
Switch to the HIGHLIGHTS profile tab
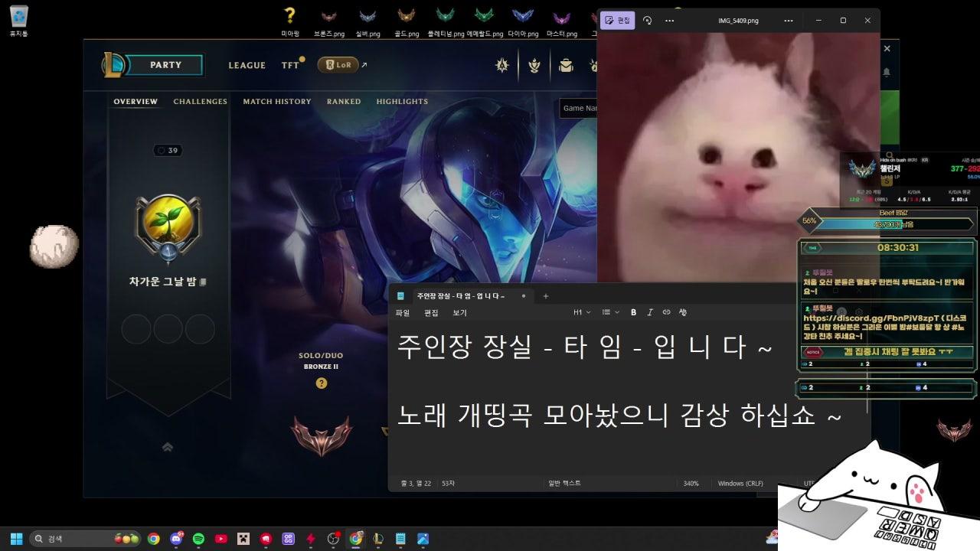(x=402, y=102)
